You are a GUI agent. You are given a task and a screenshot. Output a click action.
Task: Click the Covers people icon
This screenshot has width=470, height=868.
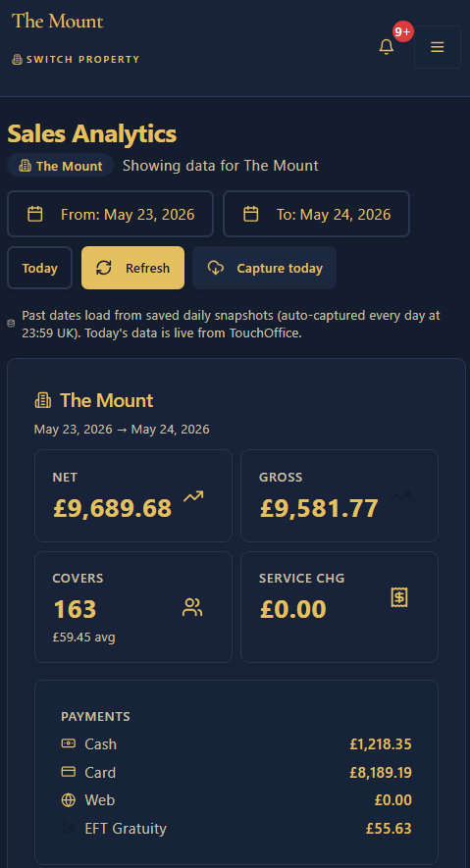pos(192,607)
